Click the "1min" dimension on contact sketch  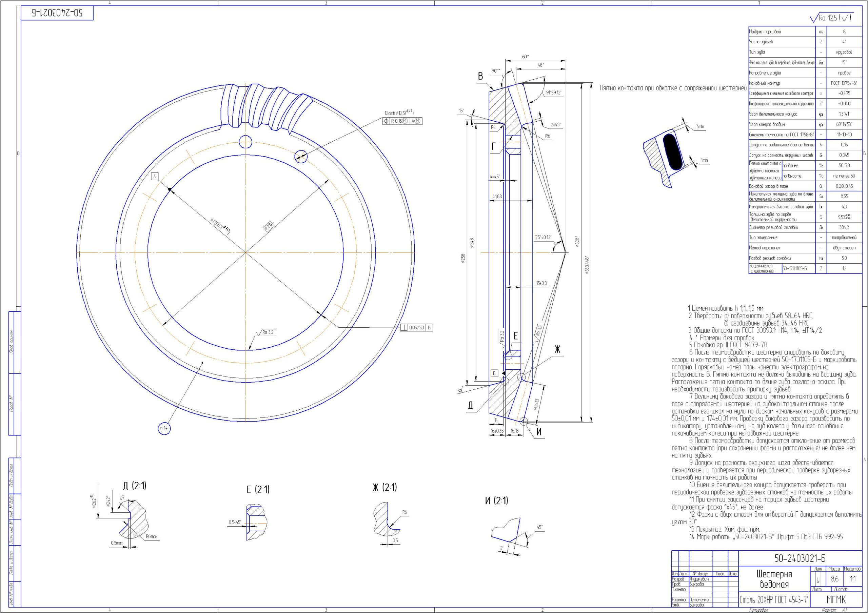(704, 160)
